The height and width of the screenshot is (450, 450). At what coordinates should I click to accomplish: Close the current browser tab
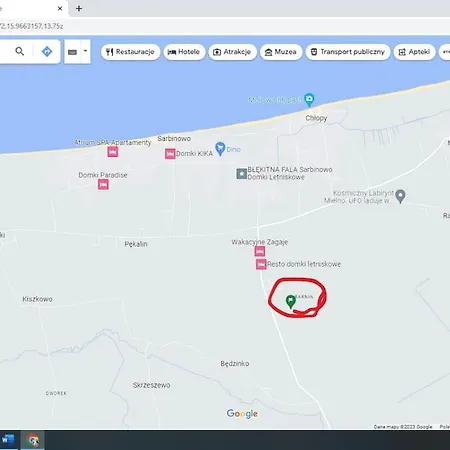(x=60, y=8)
